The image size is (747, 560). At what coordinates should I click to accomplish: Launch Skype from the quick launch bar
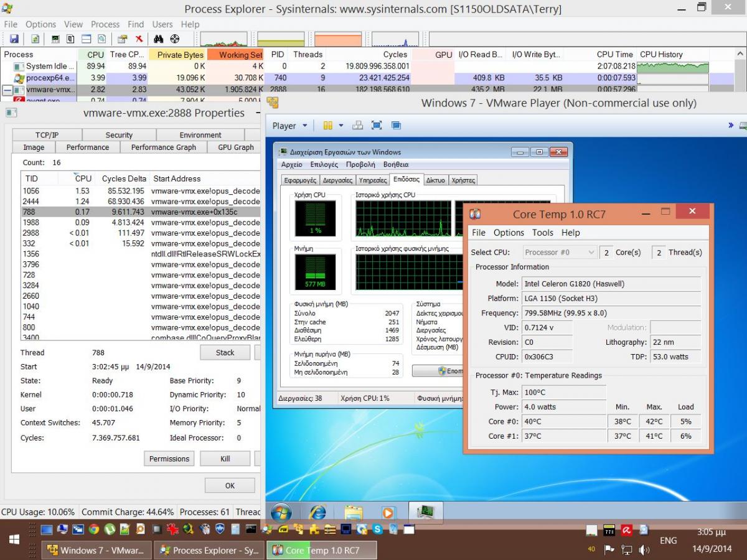point(378,530)
